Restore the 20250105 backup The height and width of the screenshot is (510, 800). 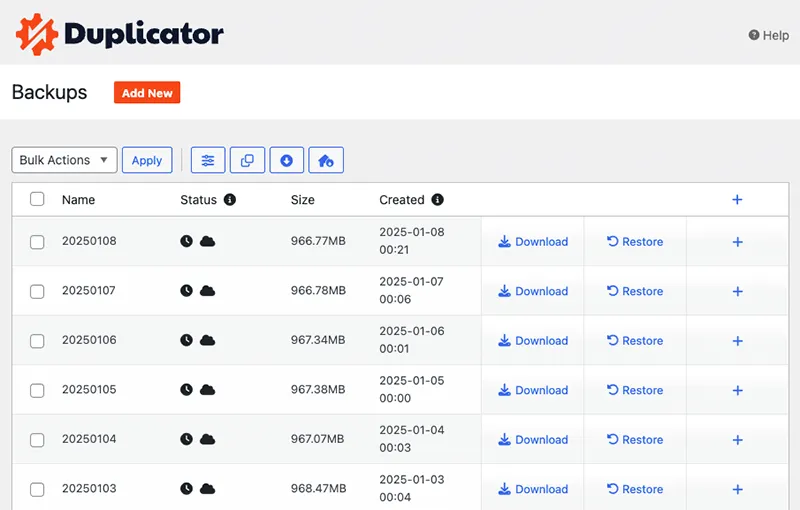635,390
